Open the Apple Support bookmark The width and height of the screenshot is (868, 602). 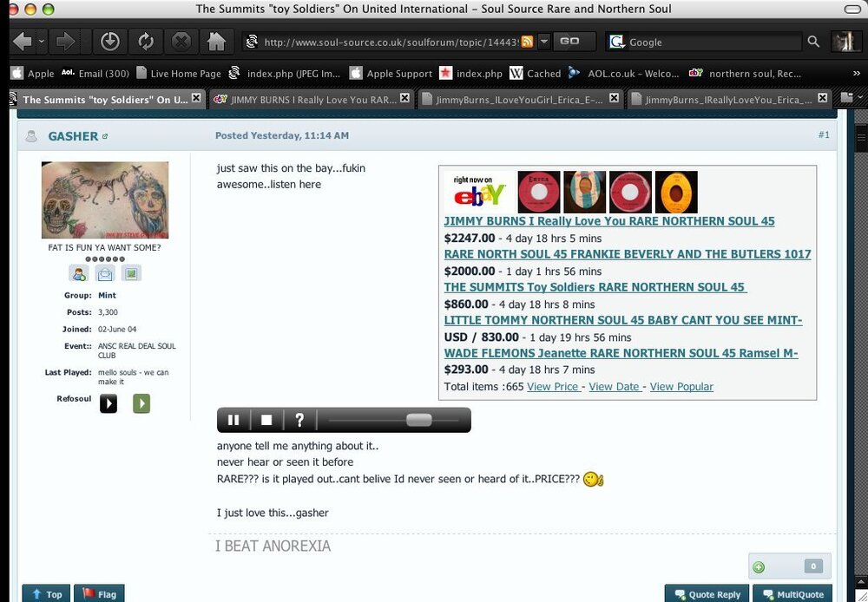coord(391,74)
